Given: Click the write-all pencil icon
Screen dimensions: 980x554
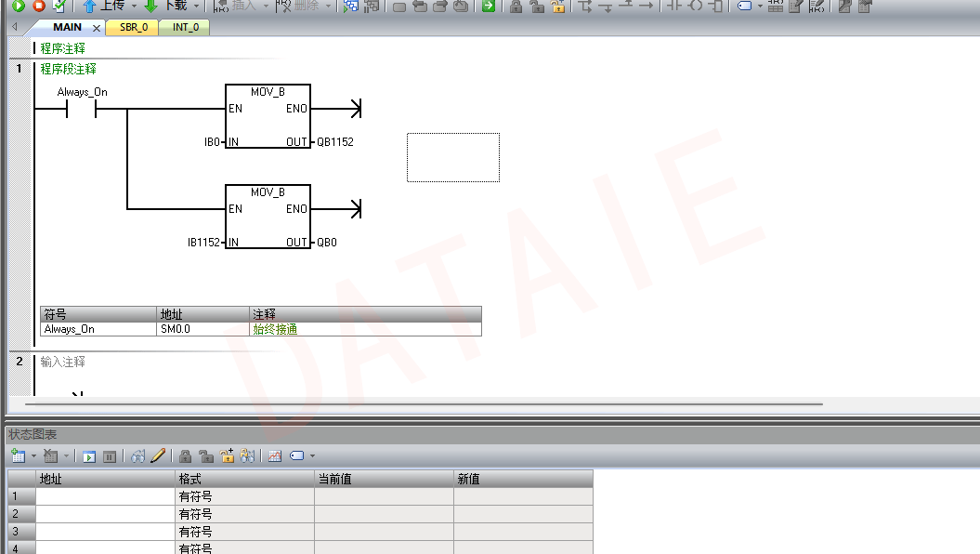Looking at the screenshot, I should point(158,455).
